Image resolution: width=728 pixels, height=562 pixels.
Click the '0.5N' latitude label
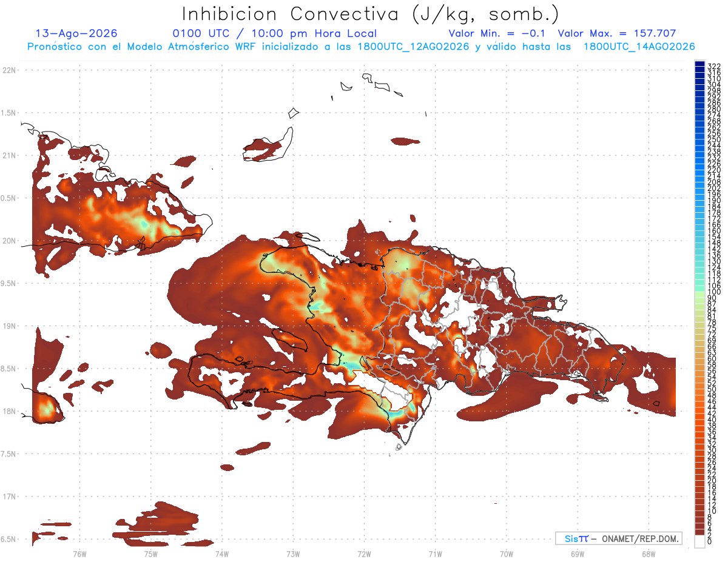tap(9, 198)
